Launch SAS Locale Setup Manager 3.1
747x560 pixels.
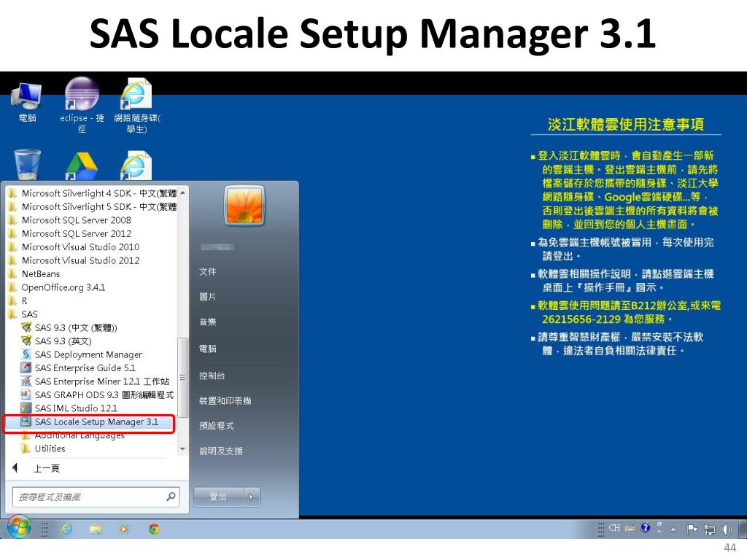pyautogui.click(x=90, y=422)
